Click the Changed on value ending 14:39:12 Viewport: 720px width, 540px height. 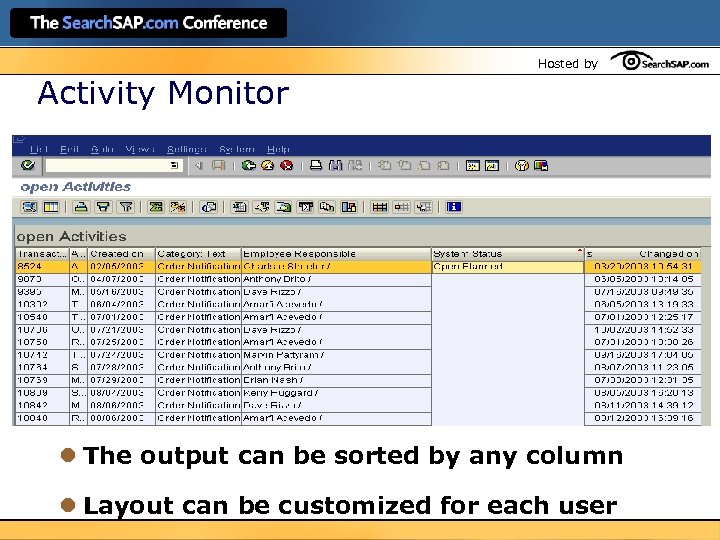644,405
